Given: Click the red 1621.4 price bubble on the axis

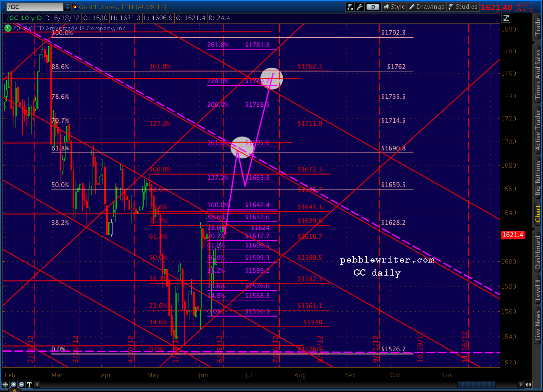Looking at the screenshot, I should (512, 235).
